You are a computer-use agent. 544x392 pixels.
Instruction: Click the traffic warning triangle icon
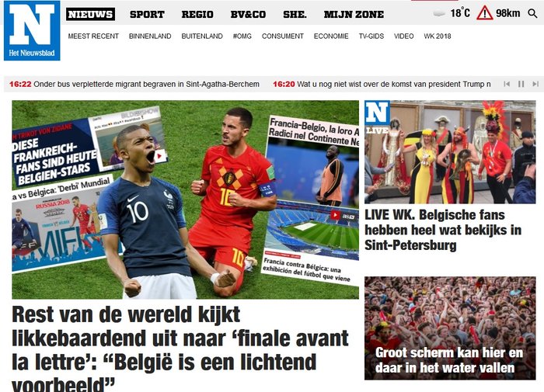[x=484, y=13]
